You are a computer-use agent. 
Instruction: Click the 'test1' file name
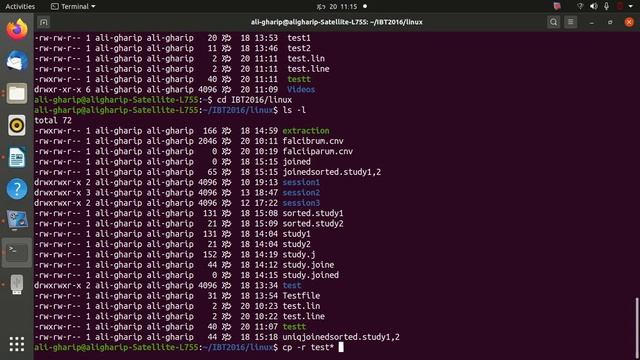(x=299, y=38)
